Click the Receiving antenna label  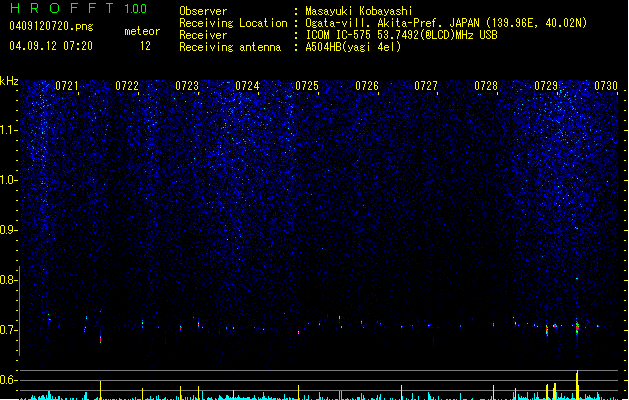[x=230, y=47]
